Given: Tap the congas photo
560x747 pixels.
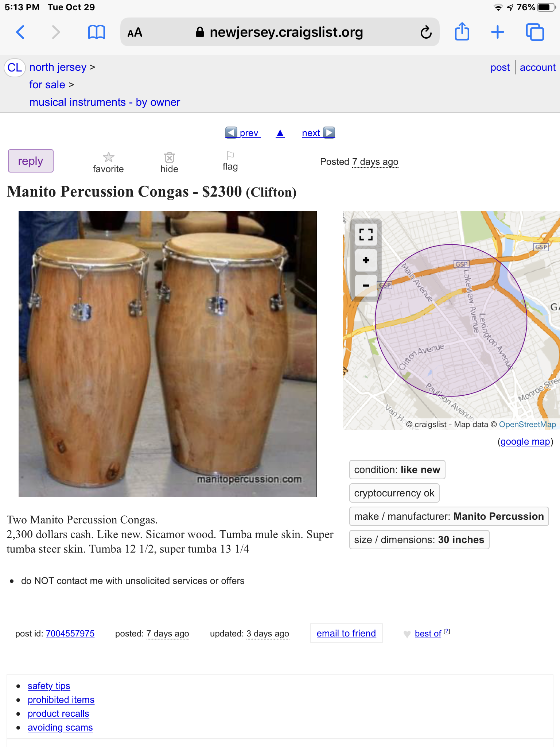Looking at the screenshot, I should coord(168,354).
